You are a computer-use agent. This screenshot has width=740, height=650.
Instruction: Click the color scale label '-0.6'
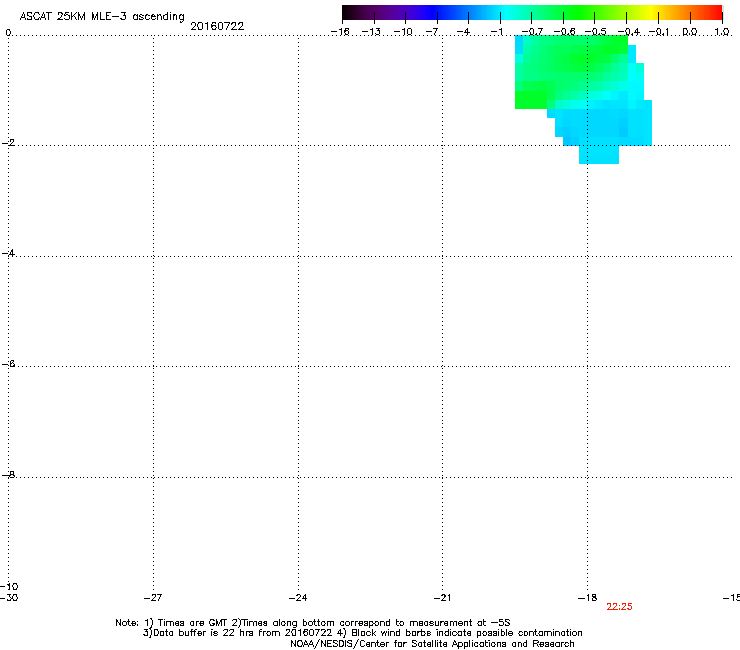coord(564,32)
